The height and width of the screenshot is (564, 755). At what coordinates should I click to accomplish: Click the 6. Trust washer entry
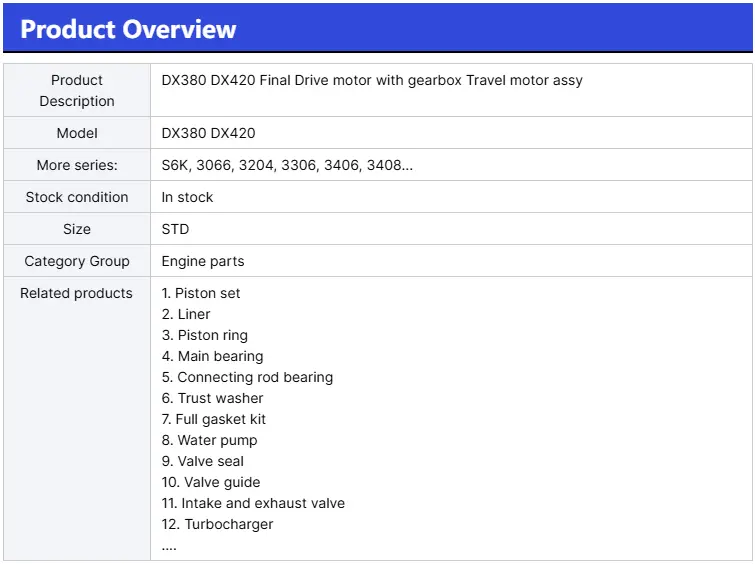click(212, 398)
